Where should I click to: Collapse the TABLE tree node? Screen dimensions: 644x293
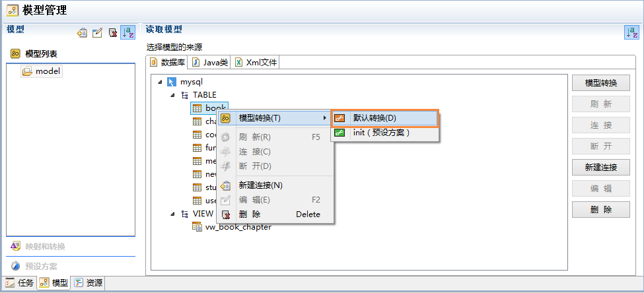173,95
